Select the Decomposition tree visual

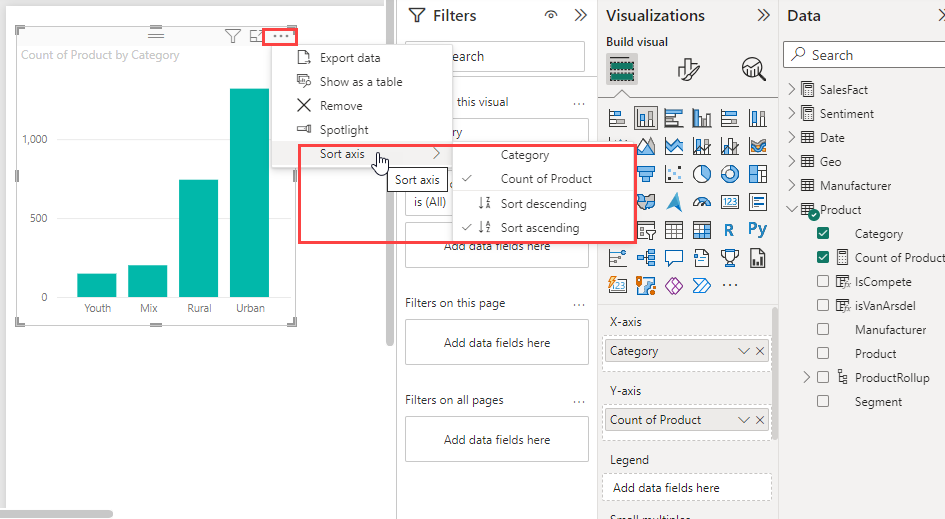[x=645, y=258]
